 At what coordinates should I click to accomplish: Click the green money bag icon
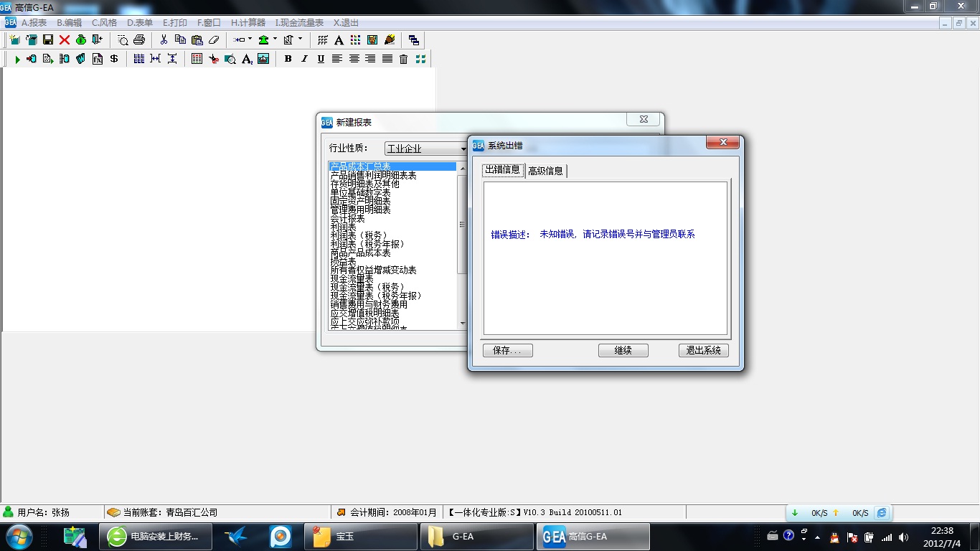click(x=81, y=40)
